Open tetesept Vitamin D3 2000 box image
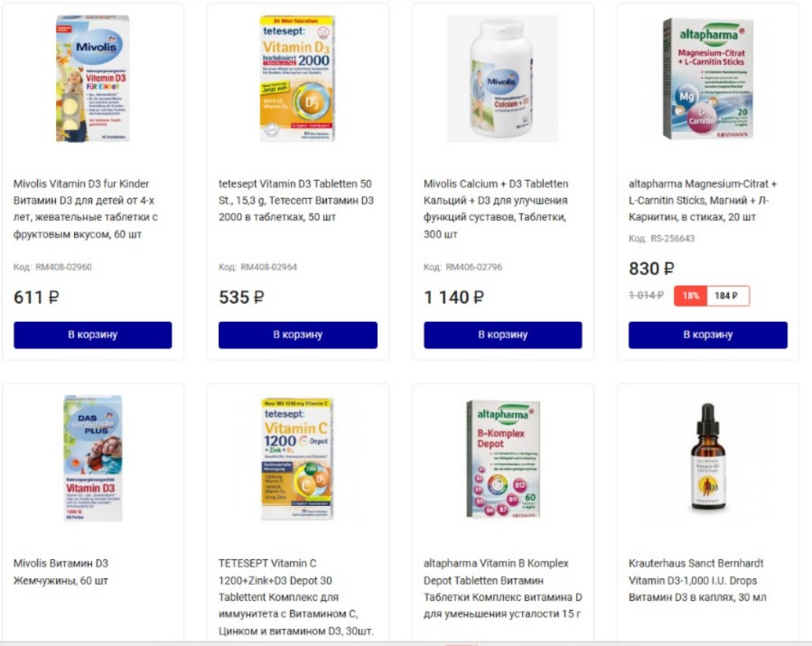Viewport: 812px width, 646px height. pos(297,79)
